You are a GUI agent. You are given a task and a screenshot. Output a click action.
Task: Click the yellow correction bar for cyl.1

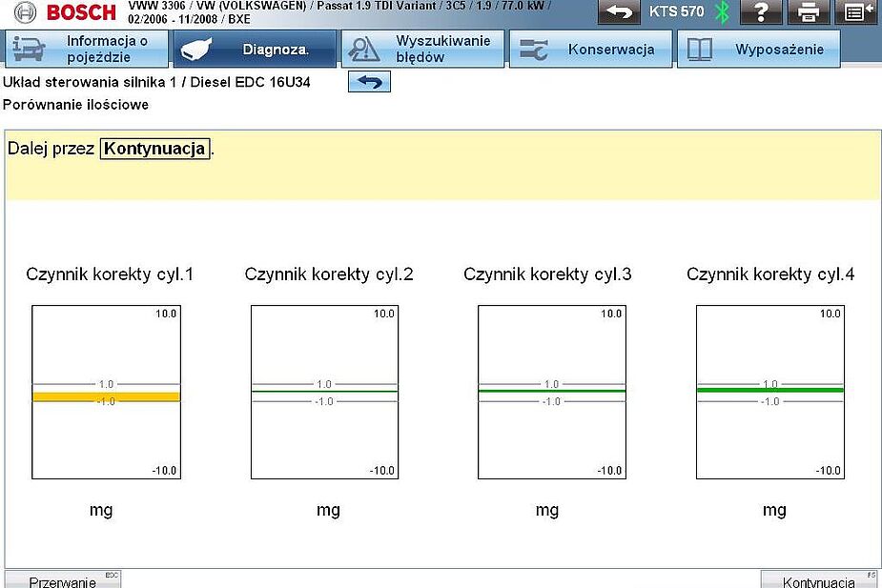106,396
